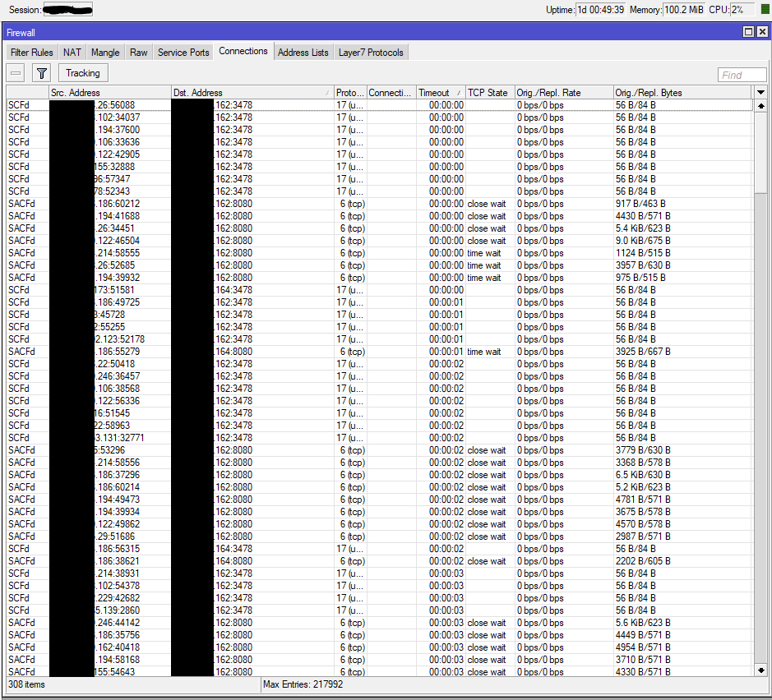
Task: Select row with source .214:58555
Action: [x=379, y=253]
